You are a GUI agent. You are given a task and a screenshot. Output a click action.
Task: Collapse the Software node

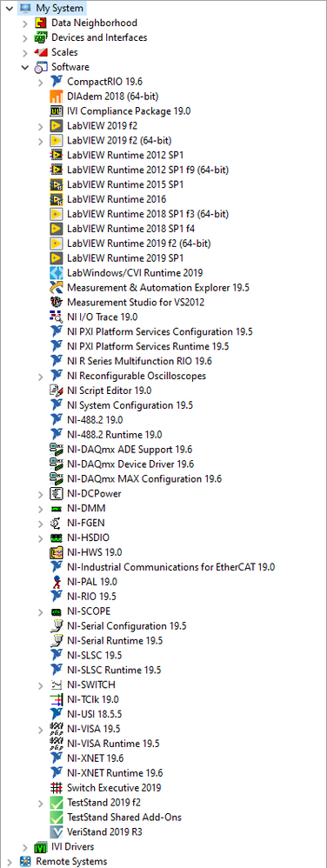(x=25, y=67)
